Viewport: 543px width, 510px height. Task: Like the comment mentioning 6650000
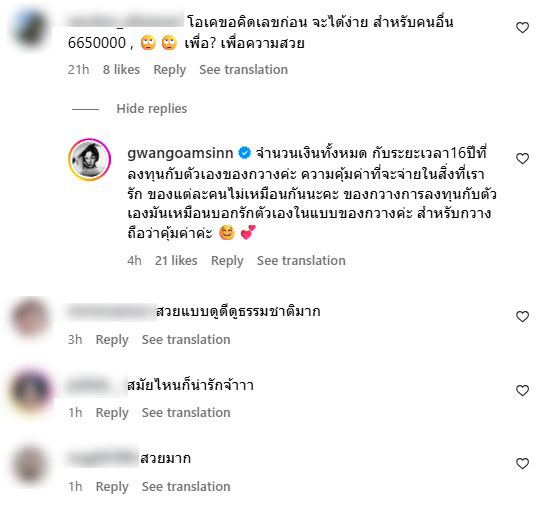[x=522, y=28]
